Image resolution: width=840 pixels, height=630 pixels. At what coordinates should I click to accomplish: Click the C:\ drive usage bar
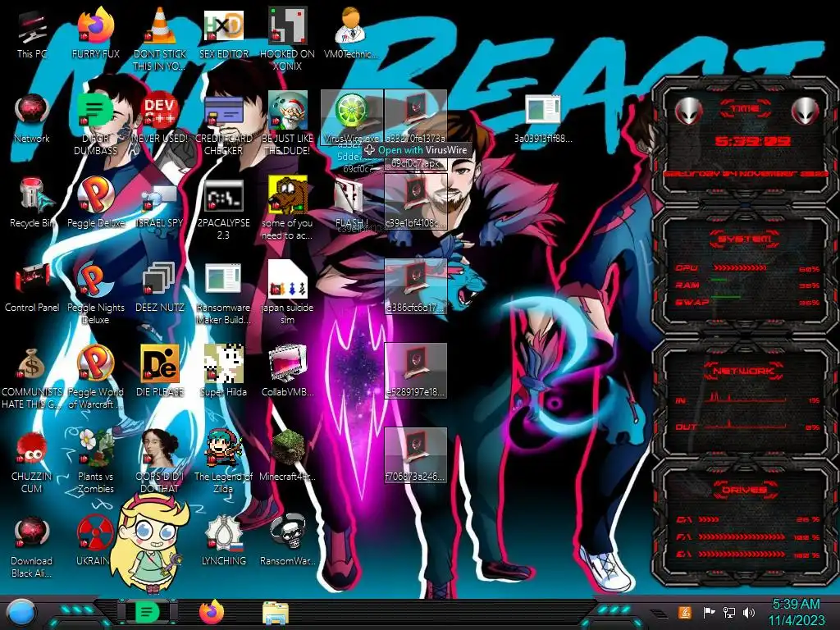pos(709,519)
